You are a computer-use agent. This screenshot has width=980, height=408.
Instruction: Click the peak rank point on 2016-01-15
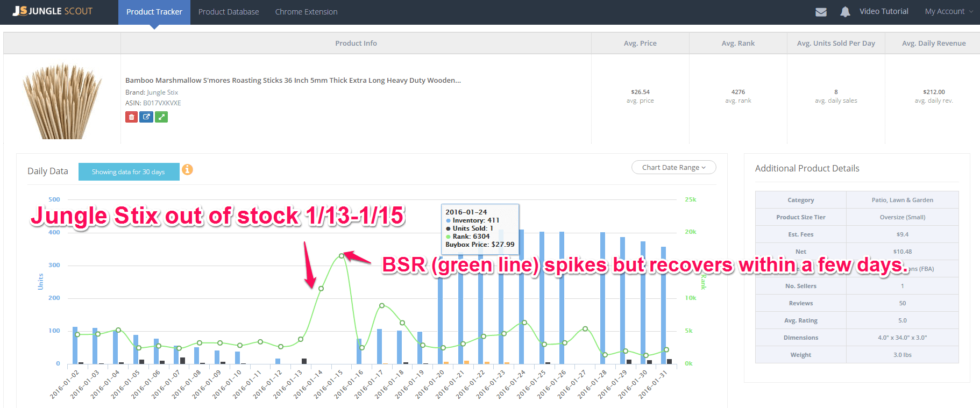pyautogui.click(x=342, y=256)
